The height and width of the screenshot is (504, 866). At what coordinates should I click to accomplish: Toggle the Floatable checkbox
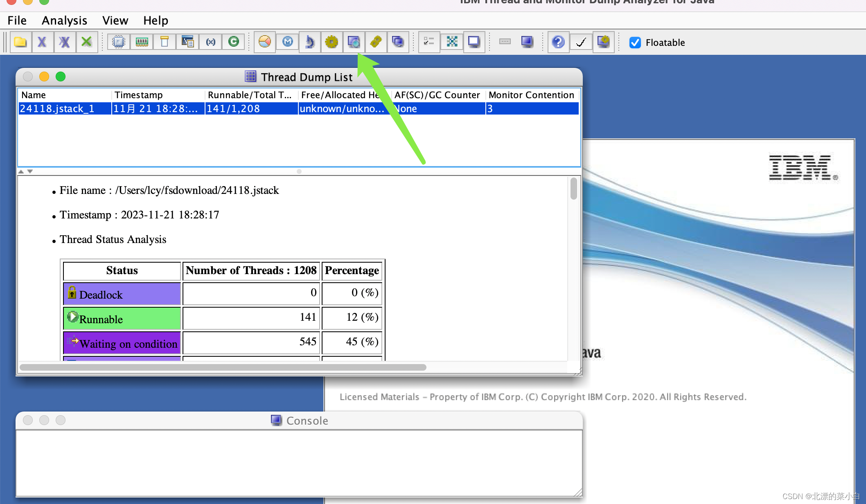point(635,43)
